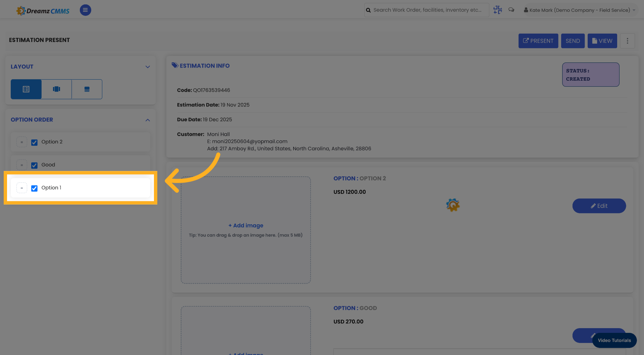The image size is (644, 355).
Task: Click the USD 270.00 price
Action: [348, 321]
